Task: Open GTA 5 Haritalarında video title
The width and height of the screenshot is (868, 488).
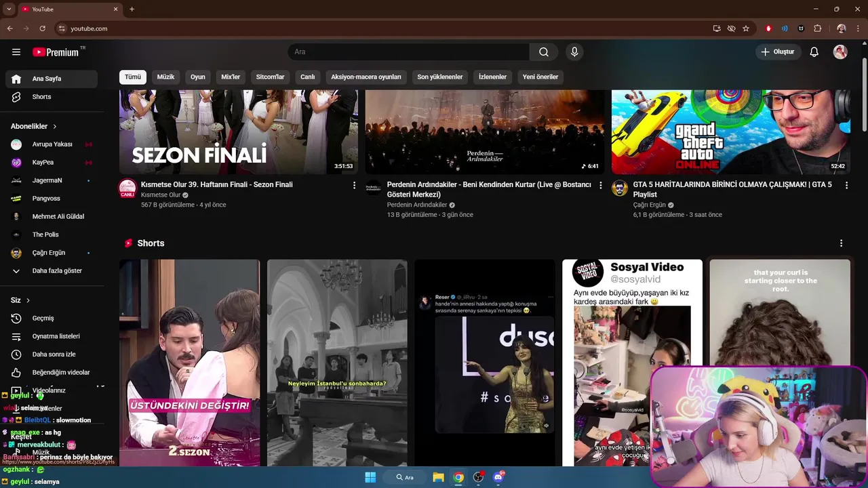Action: (732, 190)
